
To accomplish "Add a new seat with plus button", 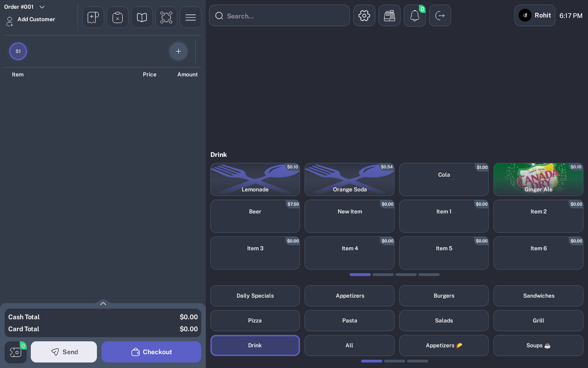I will click(178, 51).
